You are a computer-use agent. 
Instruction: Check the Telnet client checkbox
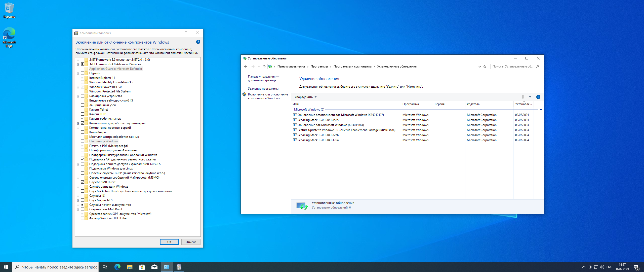pos(82,110)
